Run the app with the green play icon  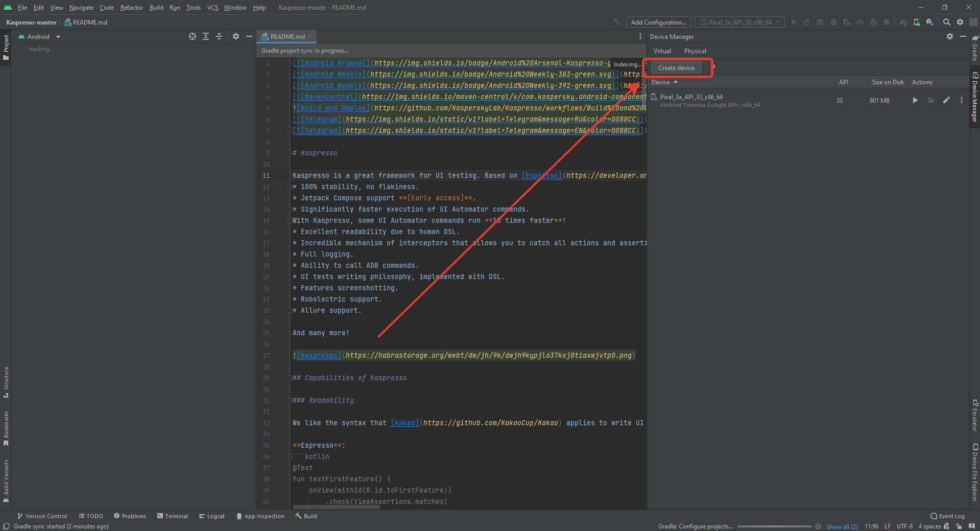pos(794,22)
